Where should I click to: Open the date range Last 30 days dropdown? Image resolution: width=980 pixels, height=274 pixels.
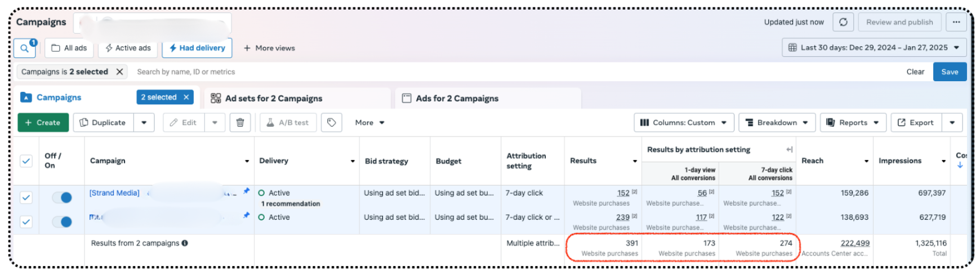click(x=874, y=47)
